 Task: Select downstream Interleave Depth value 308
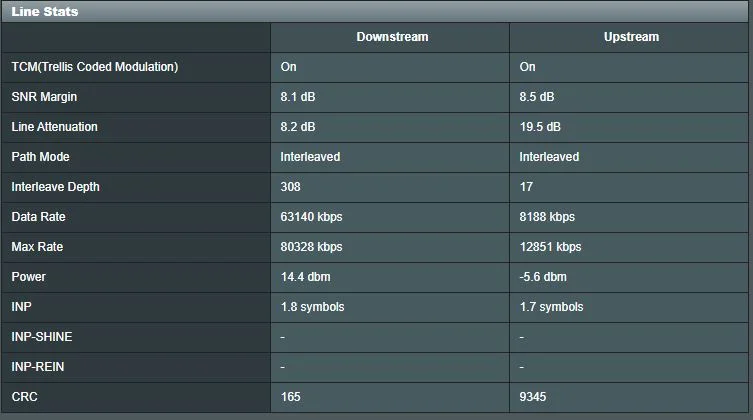click(291, 187)
